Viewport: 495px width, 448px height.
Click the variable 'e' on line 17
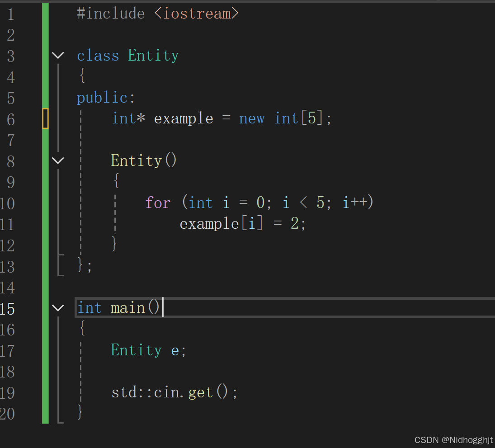(x=175, y=351)
